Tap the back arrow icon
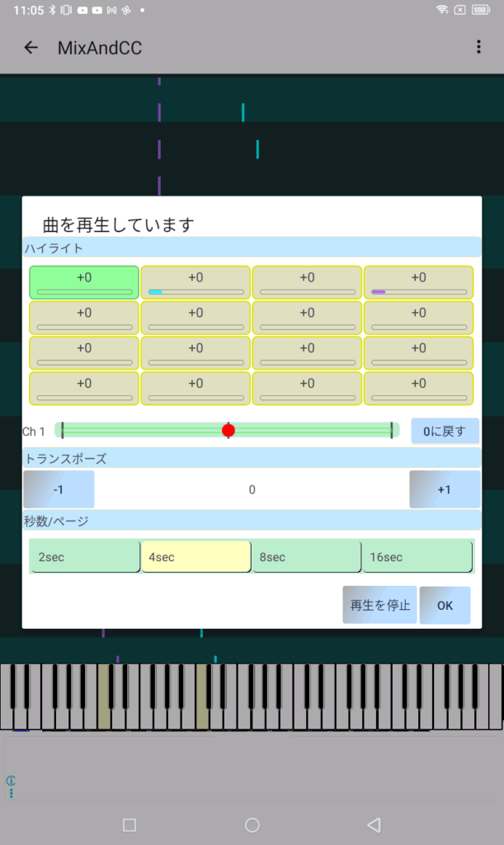This screenshot has width=504, height=845. [31, 48]
